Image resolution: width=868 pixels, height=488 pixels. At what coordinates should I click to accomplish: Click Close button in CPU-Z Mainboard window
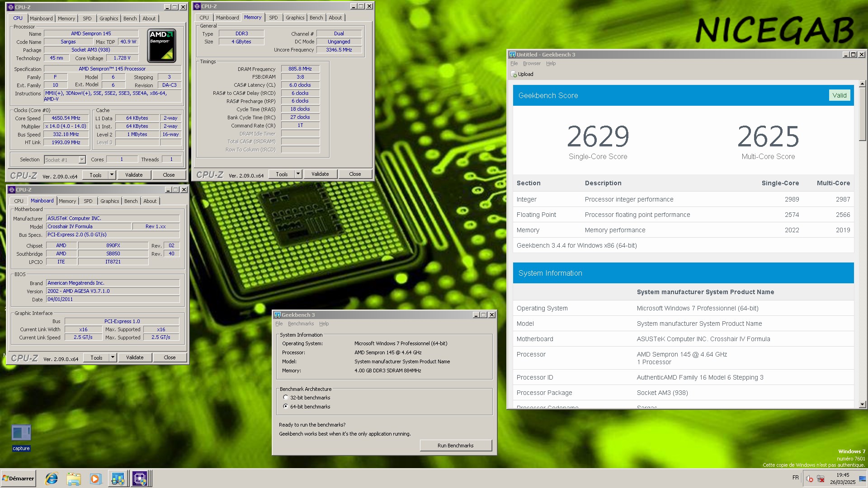(x=170, y=357)
